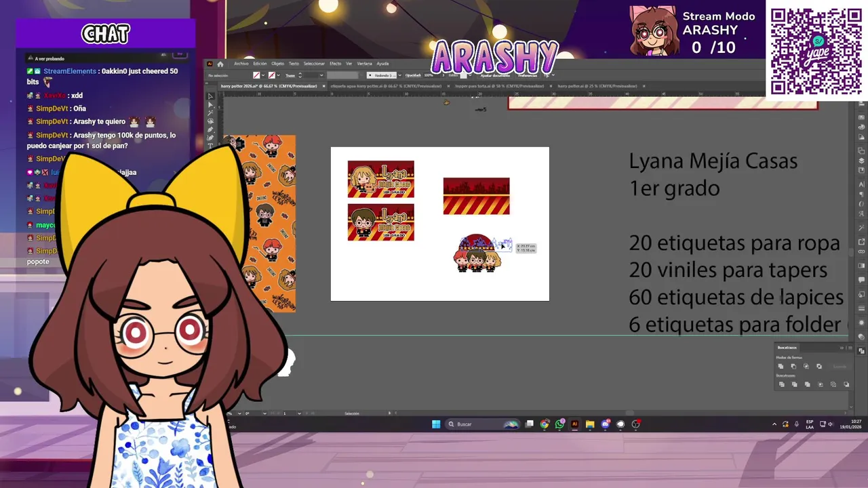The height and width of the screenshot is (488, 868).
Task: Select the Selection tool (black arrow)
Action: 210,97
